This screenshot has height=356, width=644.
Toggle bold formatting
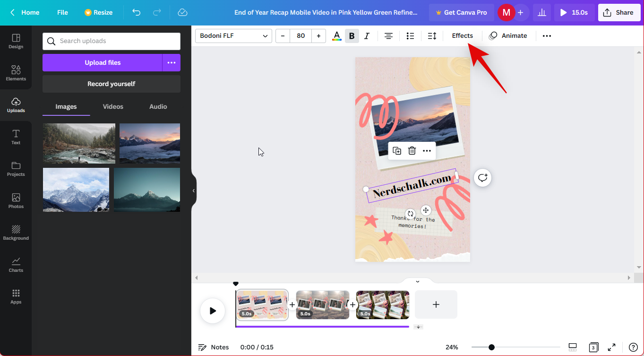pos(352,36)
